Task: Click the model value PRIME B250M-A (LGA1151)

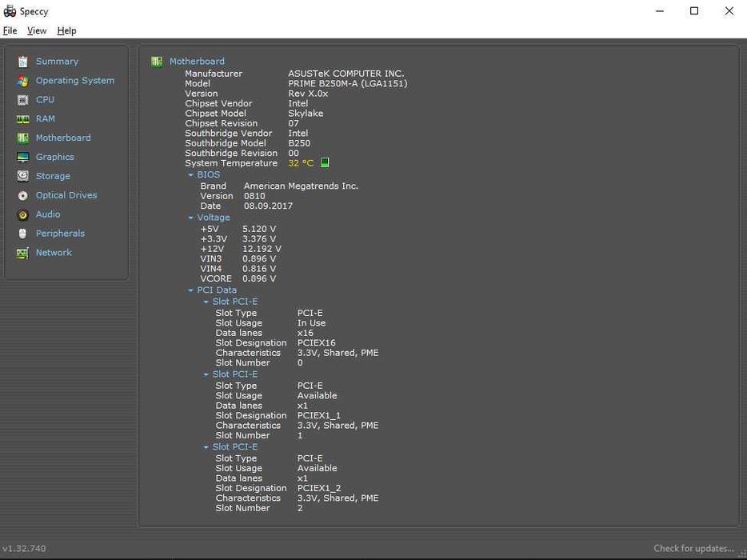Action: [348, 83]
